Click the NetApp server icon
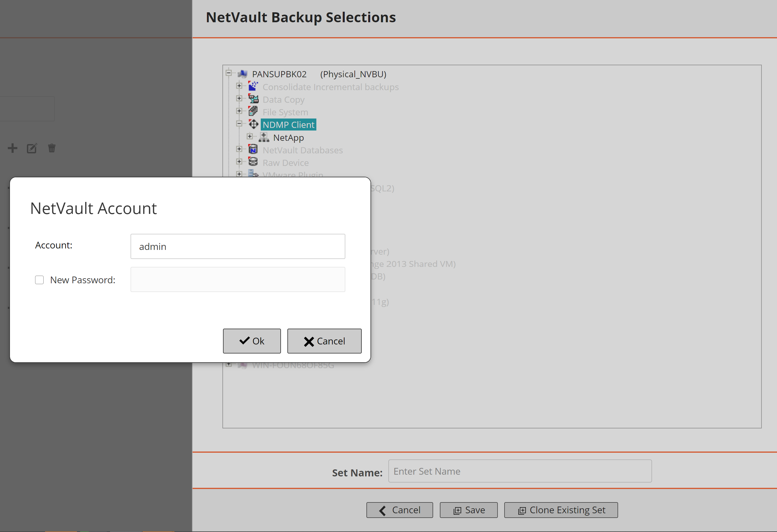The height and width of the screenshot is (532, 777). tap(264, 137)
